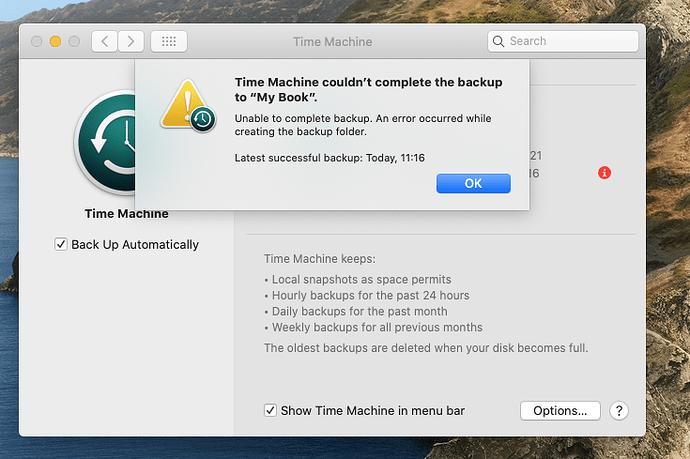Viewport: 690px width, 459px height.
Task: Click the Search field in the title bar
Action: (x=563, y=41)
